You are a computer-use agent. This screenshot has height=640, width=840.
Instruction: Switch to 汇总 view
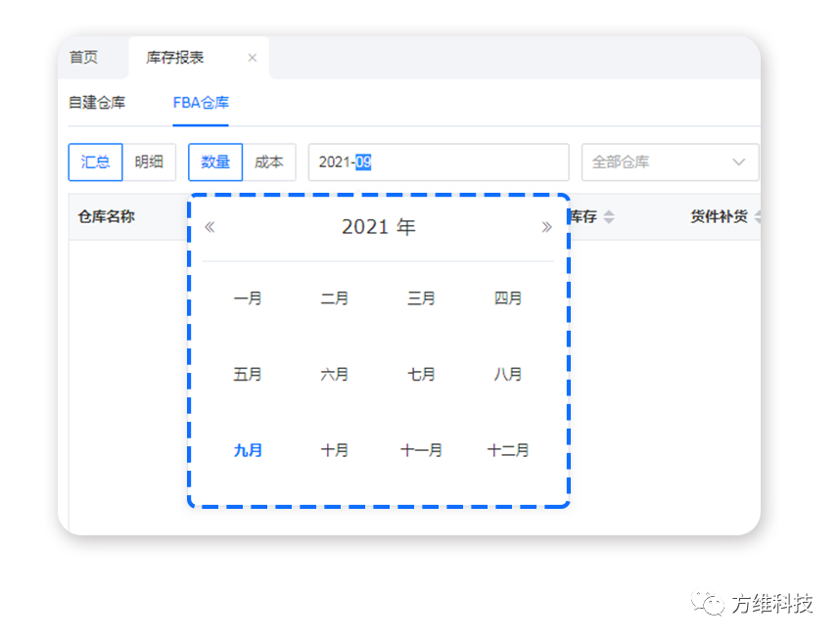click(x=95, y=162)
